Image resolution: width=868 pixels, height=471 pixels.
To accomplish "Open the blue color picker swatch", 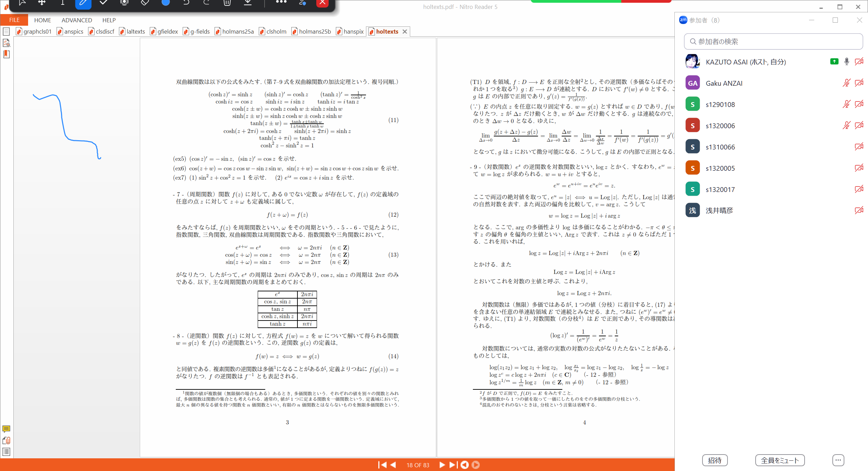I will (166, 3).
